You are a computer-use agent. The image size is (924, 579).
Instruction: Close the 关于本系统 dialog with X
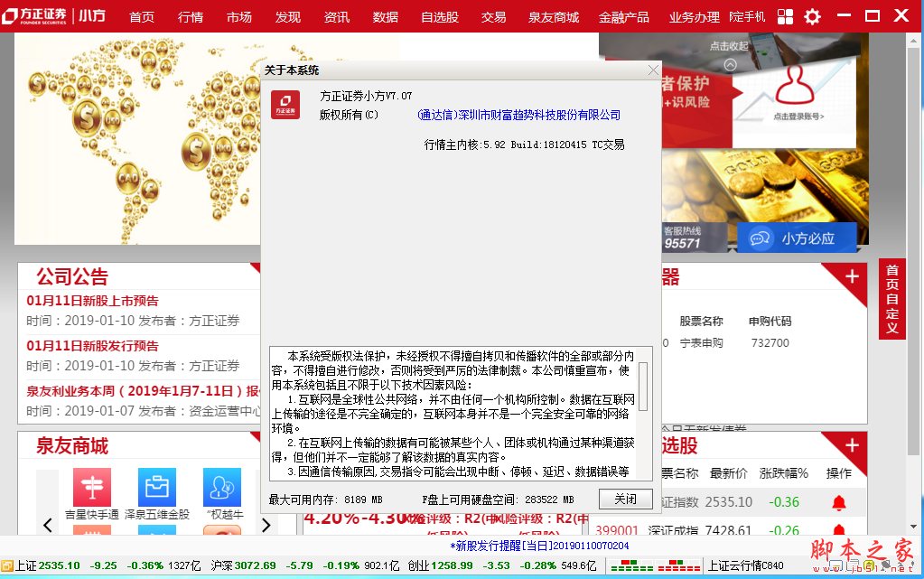point(653,70)
